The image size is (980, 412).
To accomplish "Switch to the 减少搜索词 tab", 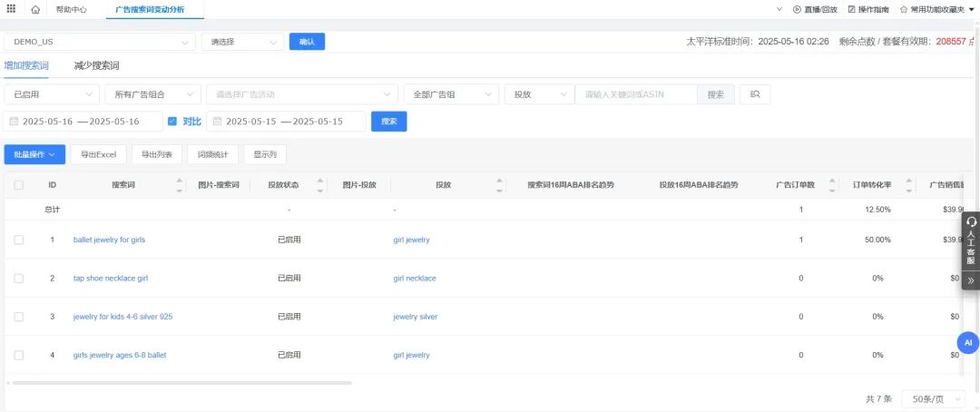I will pyautogui.click(x=96, y=65).
